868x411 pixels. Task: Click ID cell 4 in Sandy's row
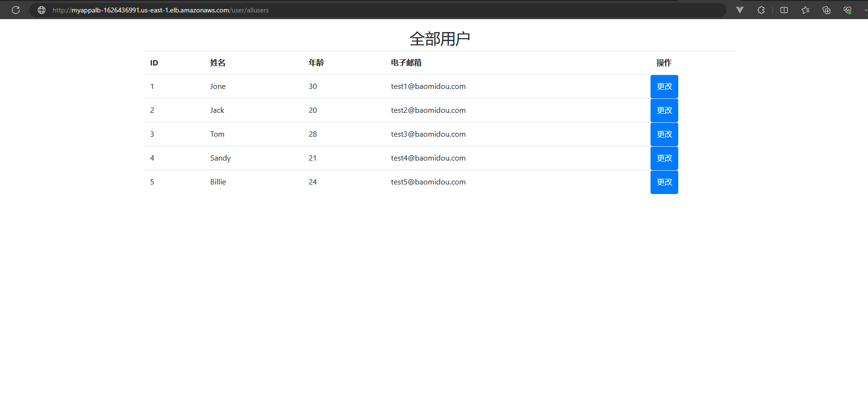coord(152,158)
